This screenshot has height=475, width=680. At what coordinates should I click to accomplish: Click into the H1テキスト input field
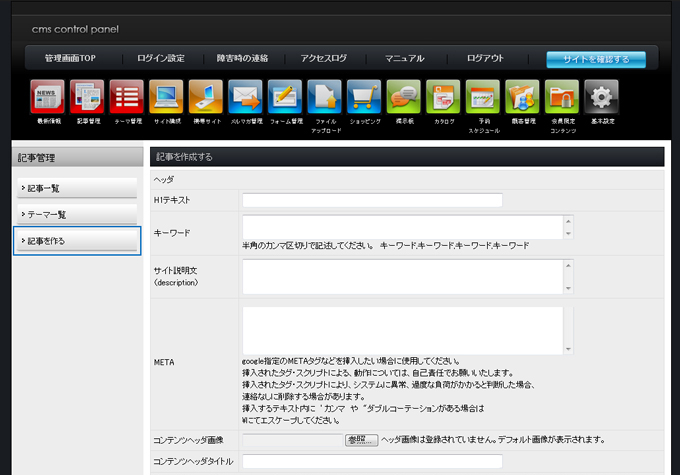[x=372, y=200]
